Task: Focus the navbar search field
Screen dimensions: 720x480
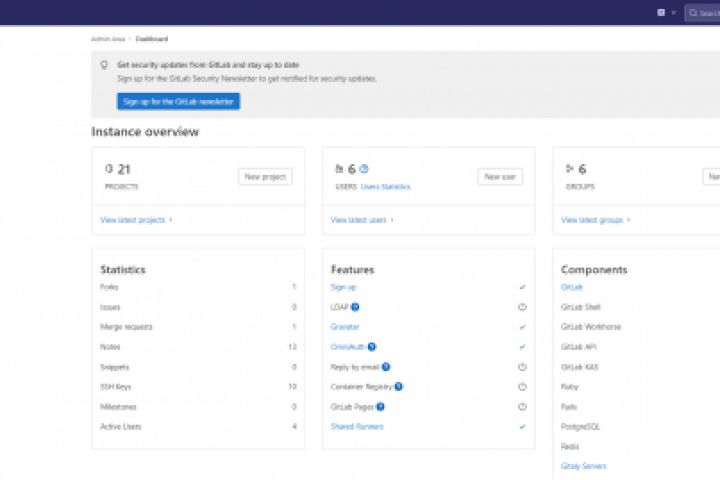Action: coord(703,13)
